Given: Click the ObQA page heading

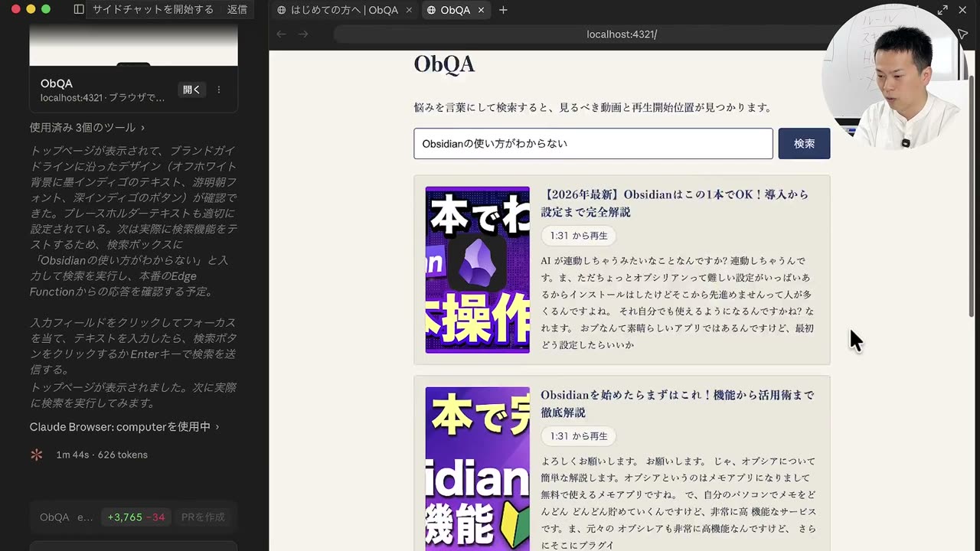Looking at the screenshot, I should [x=444, y=64].
